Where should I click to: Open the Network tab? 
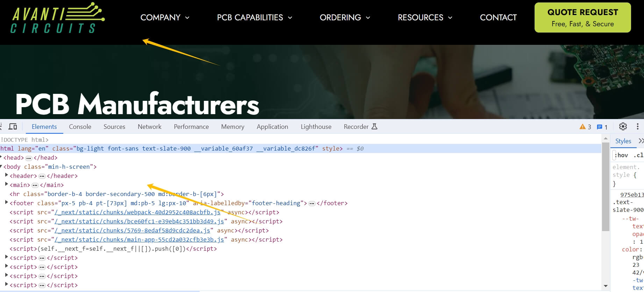point(150,127)
